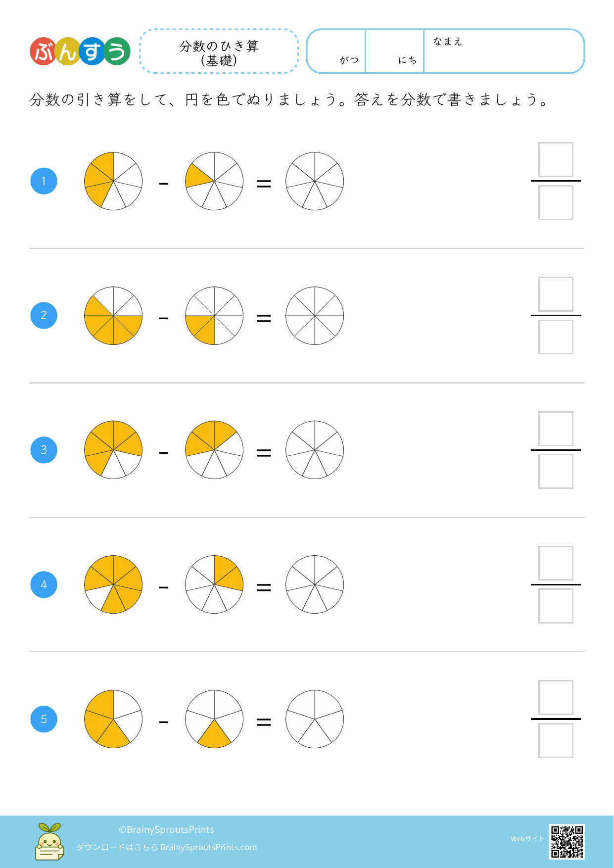The width and height of the screenshot is (614, 868).
Task: Click the empty answer circle for problem 4
Action: point(315,584)
